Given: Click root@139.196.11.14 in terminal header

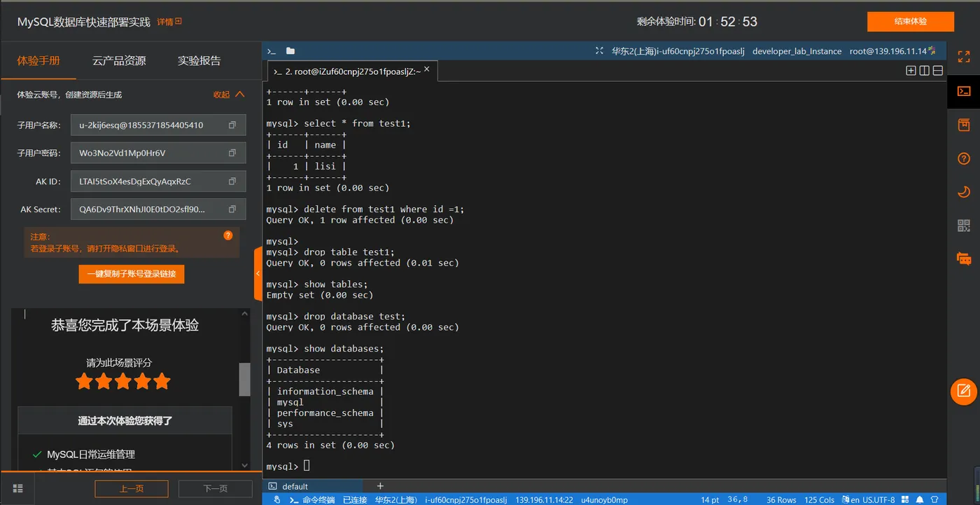Looking at the screenshot, I should point(888,51).
